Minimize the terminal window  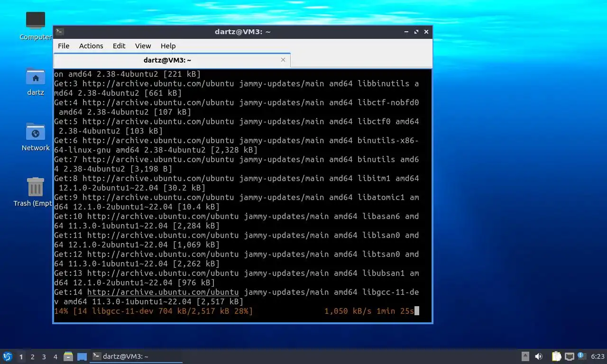pos(406,32)
